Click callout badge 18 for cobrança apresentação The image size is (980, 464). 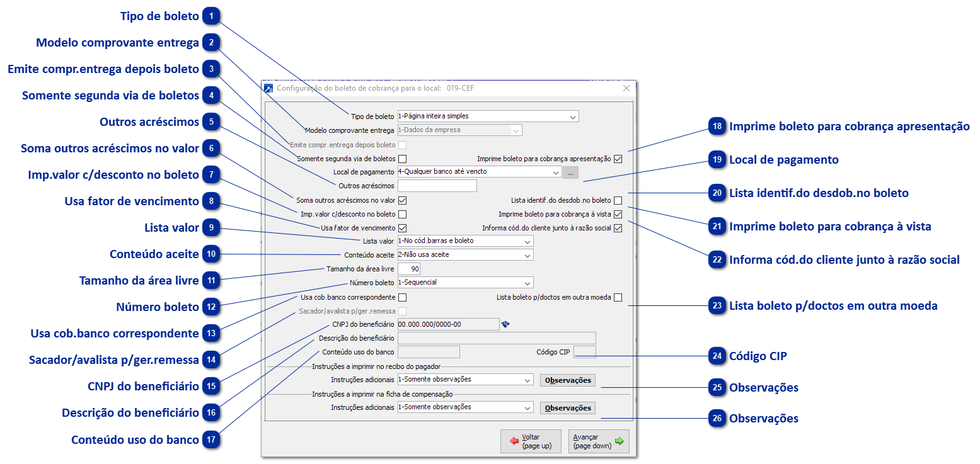(717, 127)
